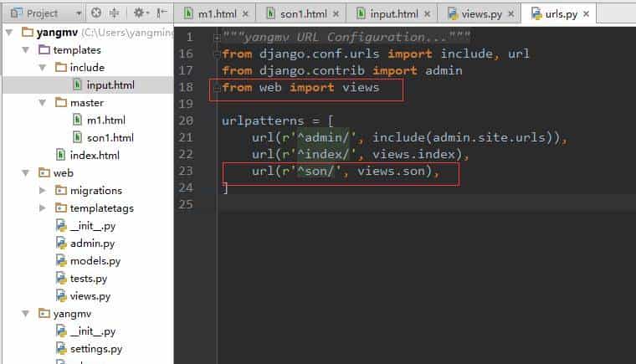636x364 pixels.
Task: Select the master folder
Action: click(87, 103)
